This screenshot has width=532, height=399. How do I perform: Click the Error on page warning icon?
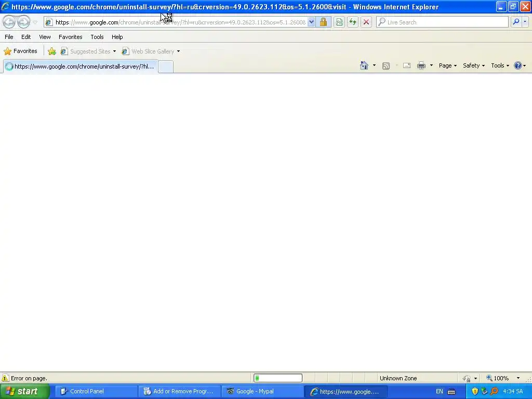(5, 378)
